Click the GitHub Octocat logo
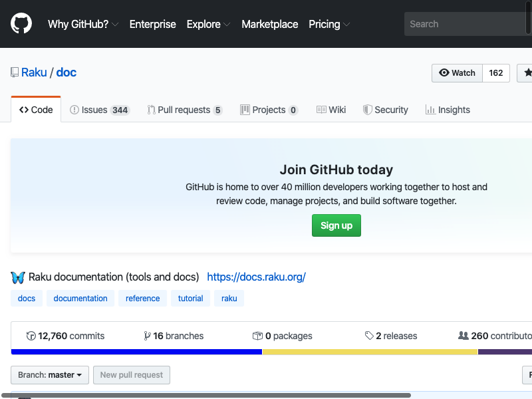The image size is (532, 399). click(x=21, y=24)
